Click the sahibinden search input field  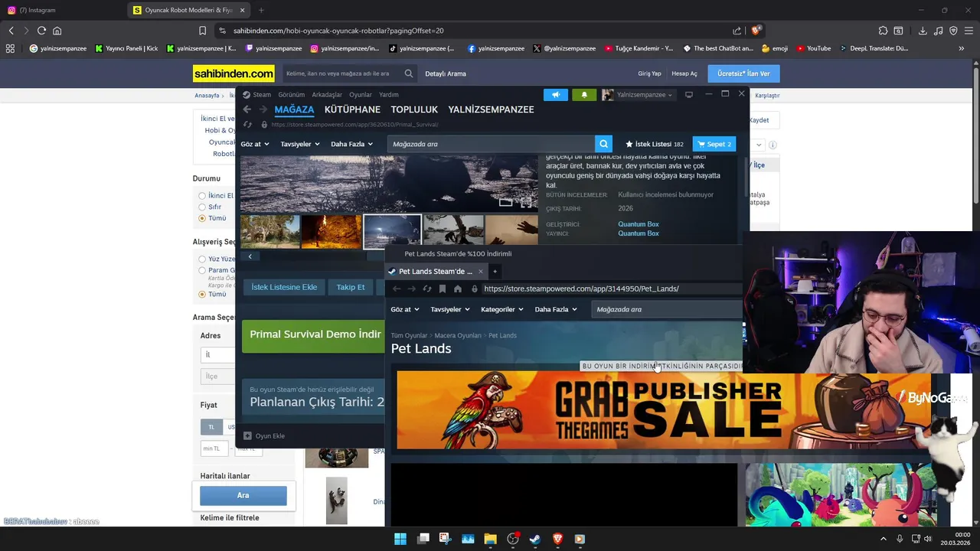point(342,73)
